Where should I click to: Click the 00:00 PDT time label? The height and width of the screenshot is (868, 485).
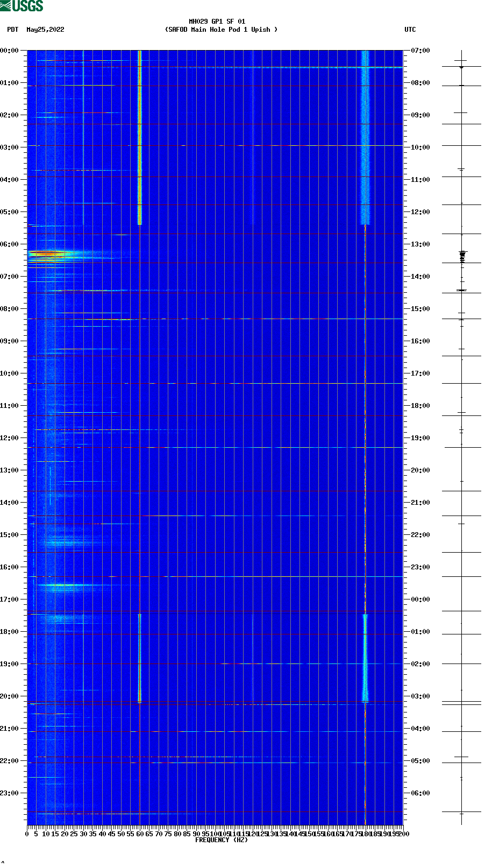point(10,51)
